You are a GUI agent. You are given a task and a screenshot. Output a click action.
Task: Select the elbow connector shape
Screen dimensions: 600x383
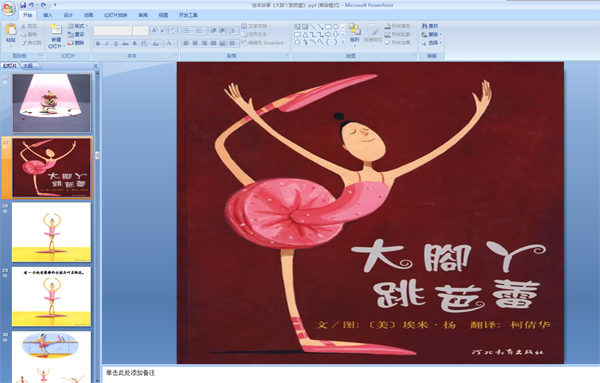(x=313, y=34)
